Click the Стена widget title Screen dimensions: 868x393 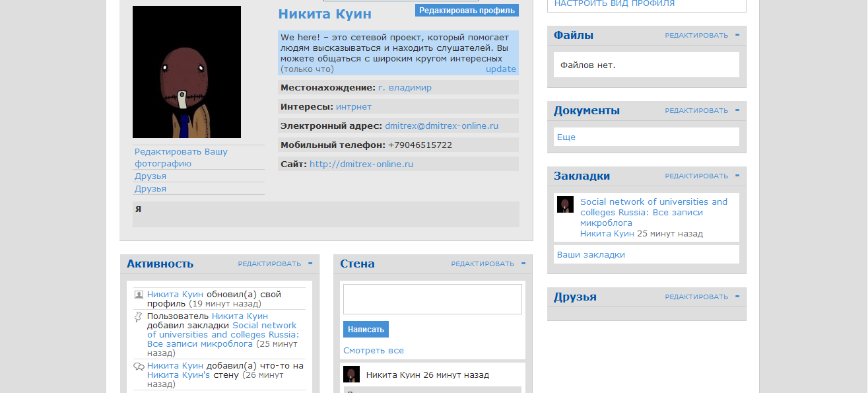point(357,264)
